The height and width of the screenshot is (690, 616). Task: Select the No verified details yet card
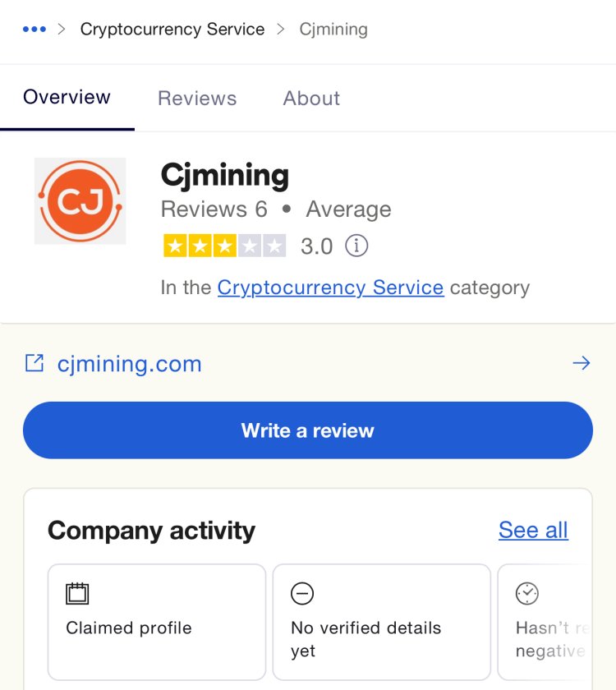click(381, 623)
